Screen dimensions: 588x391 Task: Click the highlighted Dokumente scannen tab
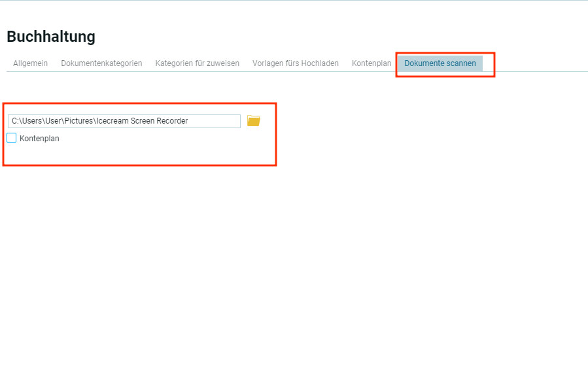[440, 63]
